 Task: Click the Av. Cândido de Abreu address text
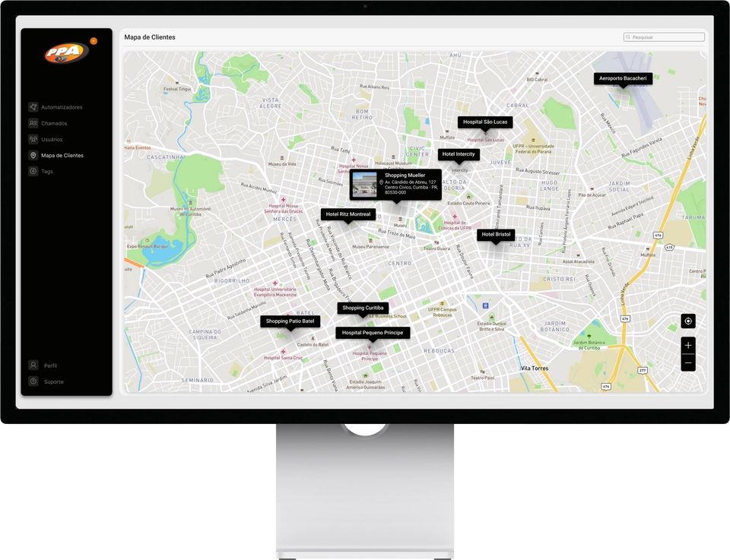point(411,188)
